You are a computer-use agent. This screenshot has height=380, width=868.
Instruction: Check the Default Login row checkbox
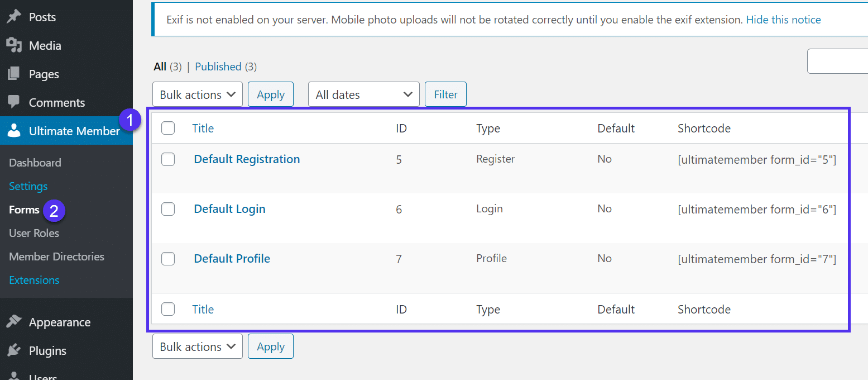(168, 209)
